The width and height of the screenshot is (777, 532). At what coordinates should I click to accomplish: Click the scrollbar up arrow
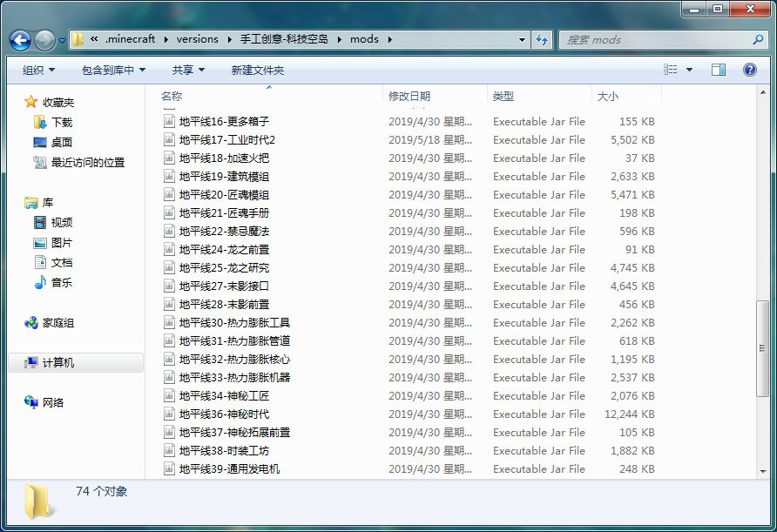(763, 92)
